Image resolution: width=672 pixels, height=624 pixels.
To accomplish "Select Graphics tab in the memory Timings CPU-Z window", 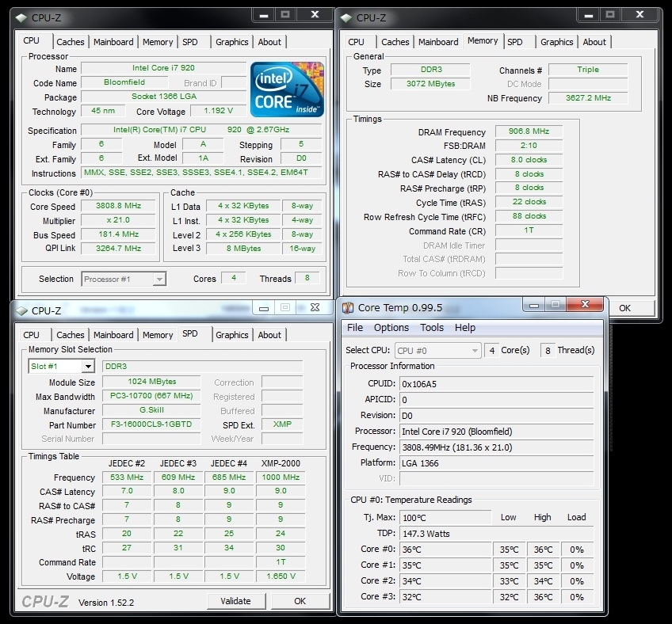I will [557, 42].
